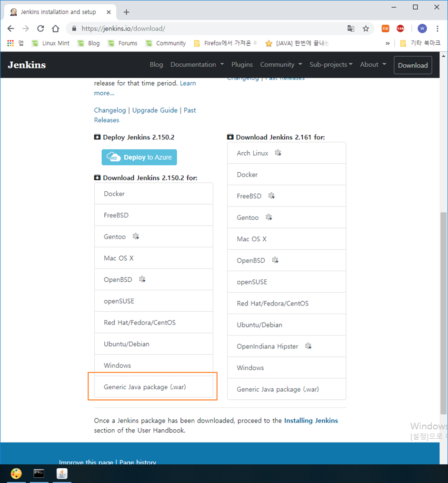Click the Jenkins logo
Image resolution: width=448 pixels, height=483 pixels.
27,65
